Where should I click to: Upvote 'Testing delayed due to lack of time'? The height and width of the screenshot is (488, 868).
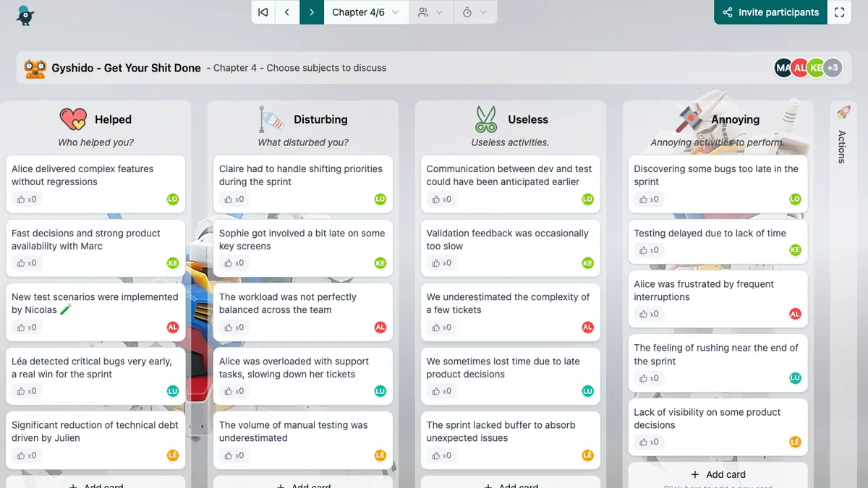coord(649,250)
